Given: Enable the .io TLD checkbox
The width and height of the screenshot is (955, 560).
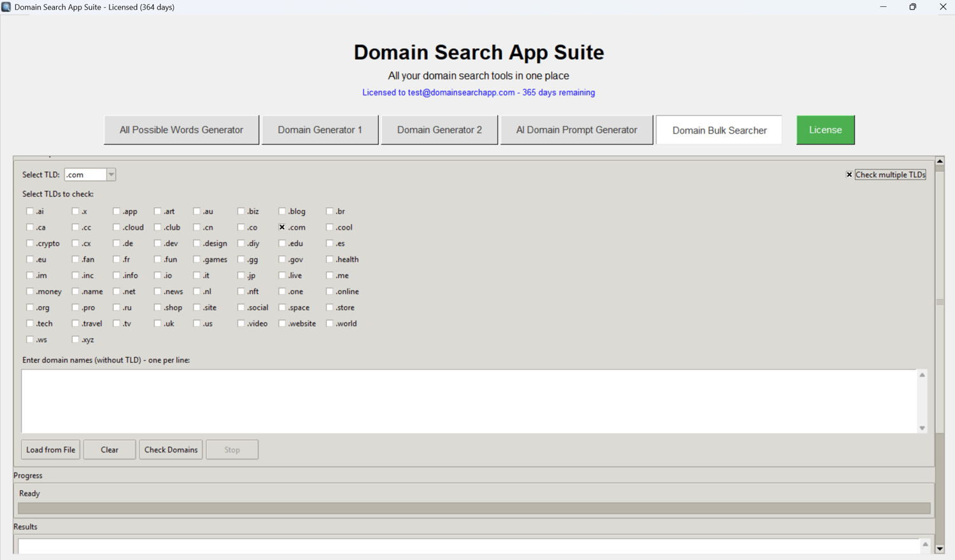Looking at the screenshot, I should click(x=157, y=276).
